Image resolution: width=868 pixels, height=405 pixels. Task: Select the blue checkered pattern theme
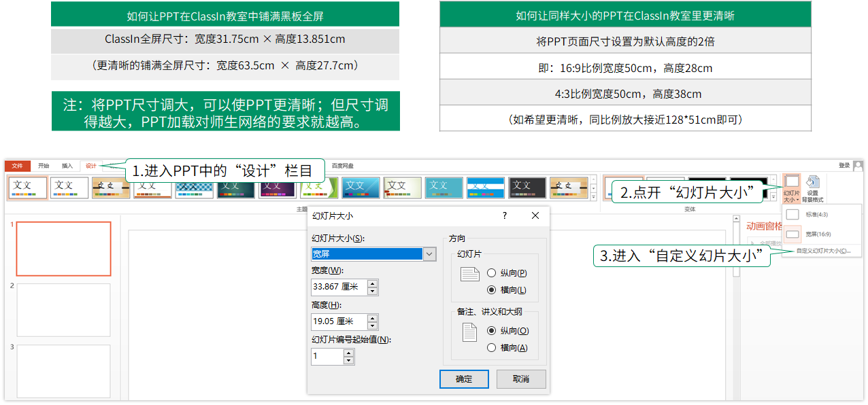point(194,188)
